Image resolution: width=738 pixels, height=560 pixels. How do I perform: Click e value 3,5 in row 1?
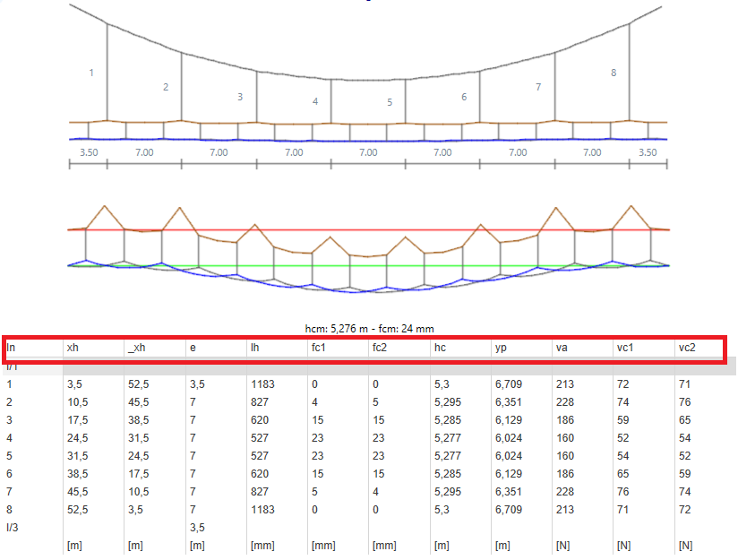pyautogui.click(x=197, y=384)
